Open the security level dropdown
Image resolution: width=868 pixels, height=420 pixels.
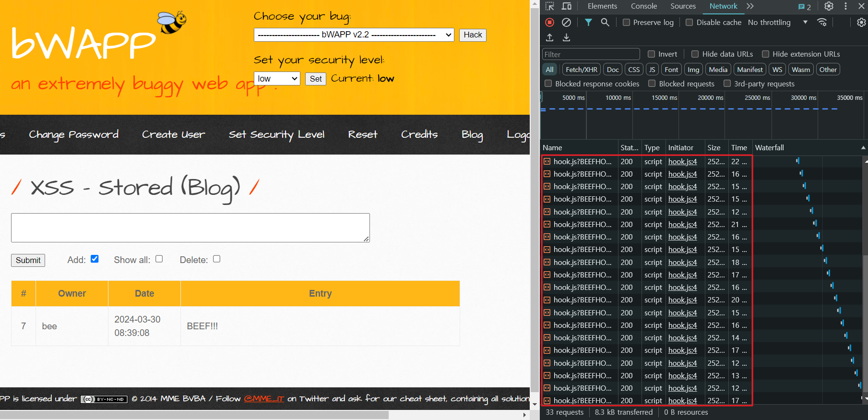click(277, 79)
